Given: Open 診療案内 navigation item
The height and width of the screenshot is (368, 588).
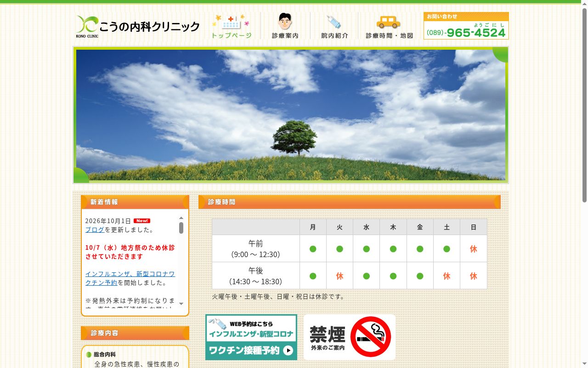Looking at the screenshot, I should tap(285, 26).
